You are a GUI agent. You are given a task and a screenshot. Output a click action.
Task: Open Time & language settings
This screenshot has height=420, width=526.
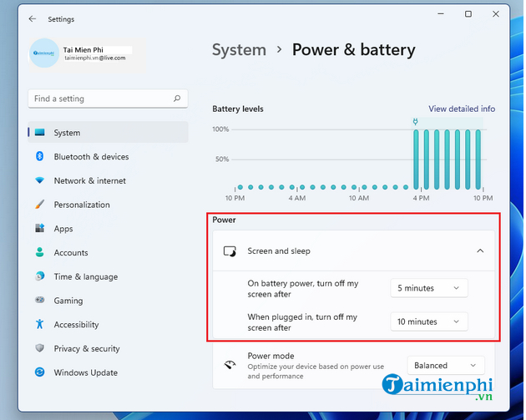coord(108,276)
